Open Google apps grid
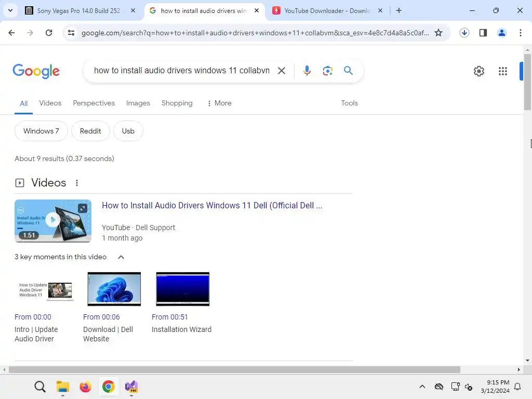532x399 pixels. coord(503,71)
